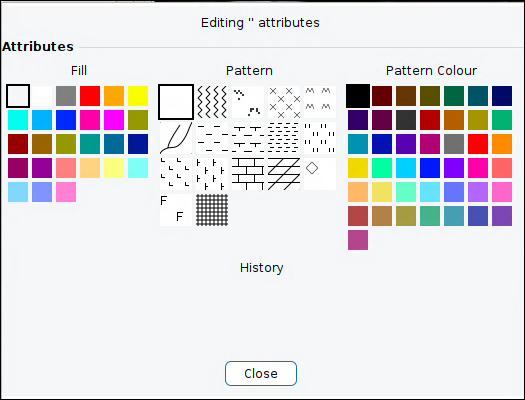
Task: Choose black as the pattern colour
Action: tap(358, 96)
